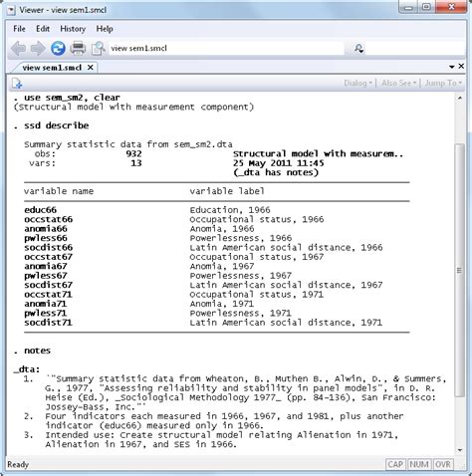Click the Ready status text
Image resolution: width=472 pixels, height=476 pixels.
pyautogui.click(x=18, y=464)
